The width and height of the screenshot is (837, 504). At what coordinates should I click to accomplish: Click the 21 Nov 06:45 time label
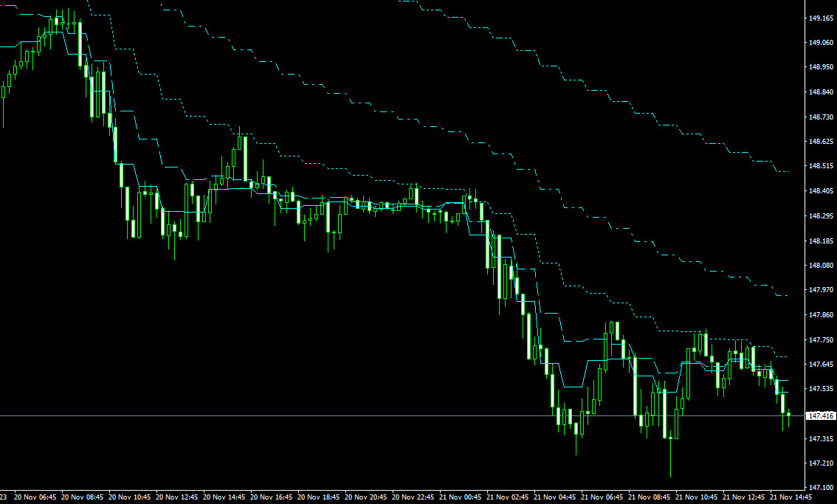pos(602,497)
